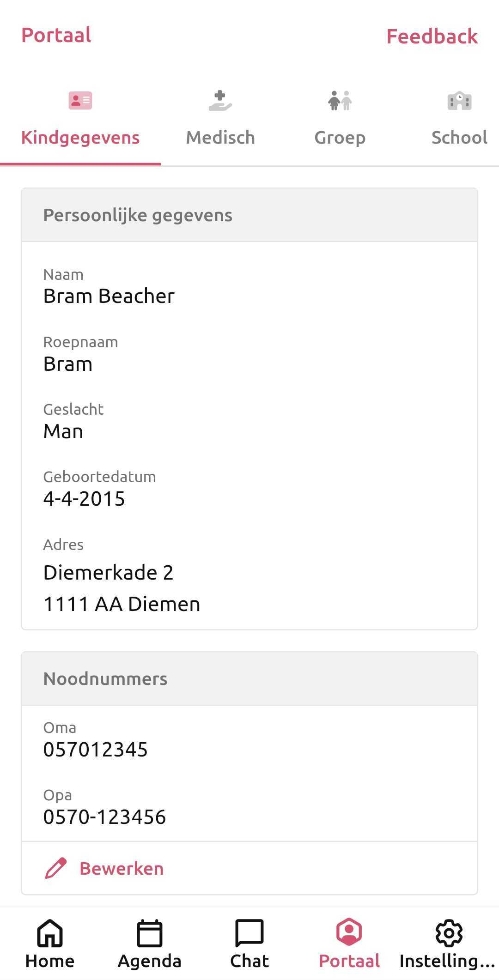Open Agenda via the calendar icon
Viewport: 499px width, 980px height.
[x=150, y=933]
